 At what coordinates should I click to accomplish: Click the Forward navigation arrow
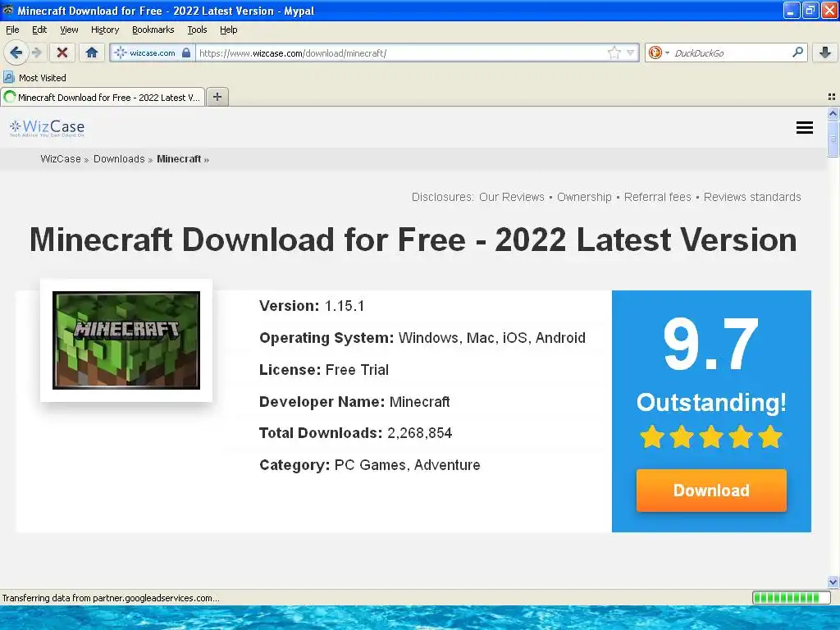coord(36,52)
